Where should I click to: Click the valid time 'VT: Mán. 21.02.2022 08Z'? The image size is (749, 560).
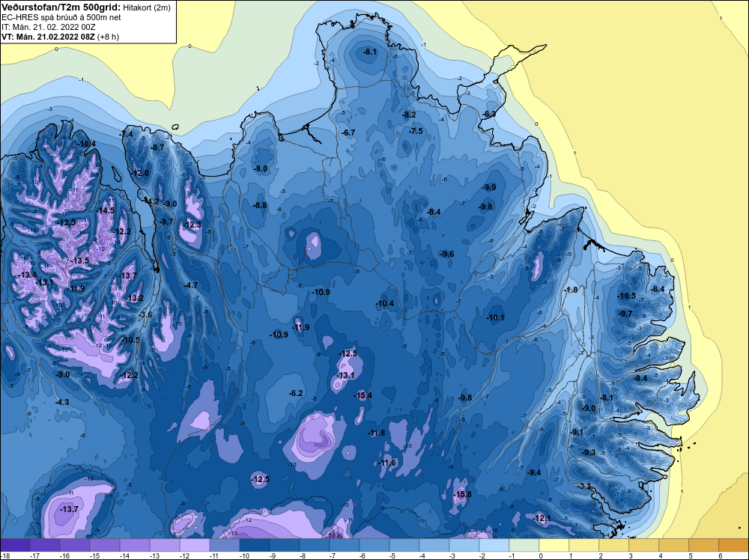coord(48,37)
